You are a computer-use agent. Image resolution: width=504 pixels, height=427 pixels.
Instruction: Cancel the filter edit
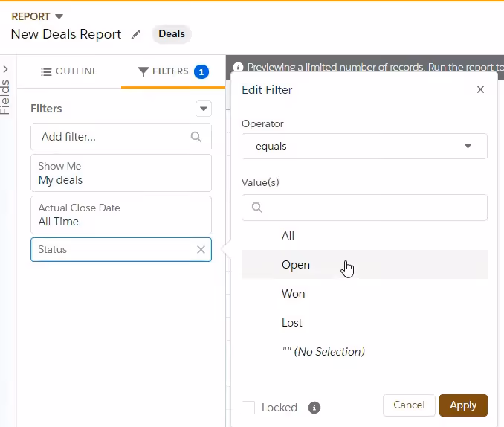click(409, 405)
